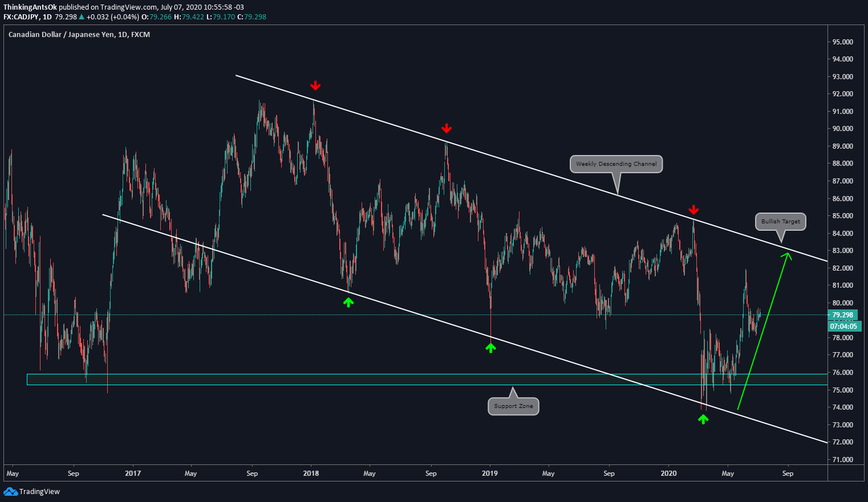Select the Canadian Dollar / Japanese Yen chart title

pos(79,35)
